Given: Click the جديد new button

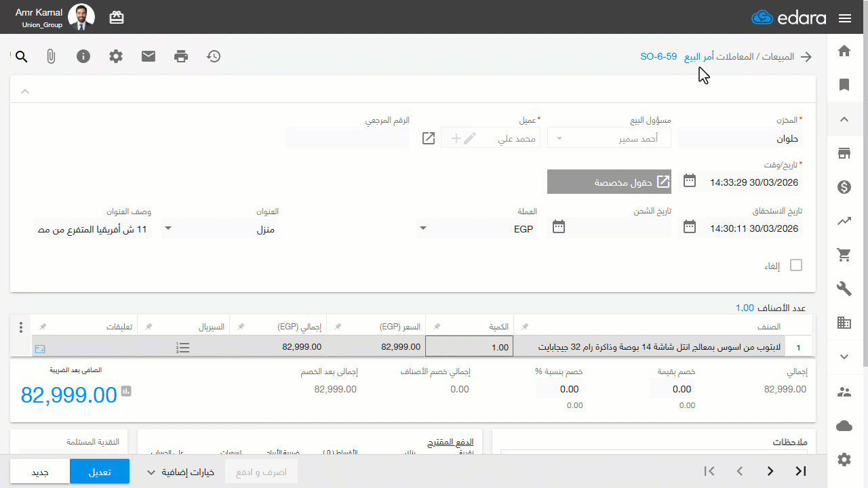Looking at the screenshot, I should click(x=40, y=472).
